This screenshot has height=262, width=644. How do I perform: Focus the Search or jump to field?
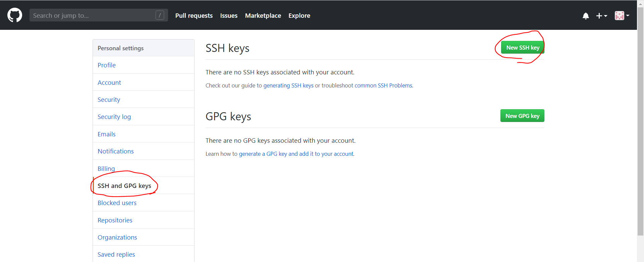[99, 15]
